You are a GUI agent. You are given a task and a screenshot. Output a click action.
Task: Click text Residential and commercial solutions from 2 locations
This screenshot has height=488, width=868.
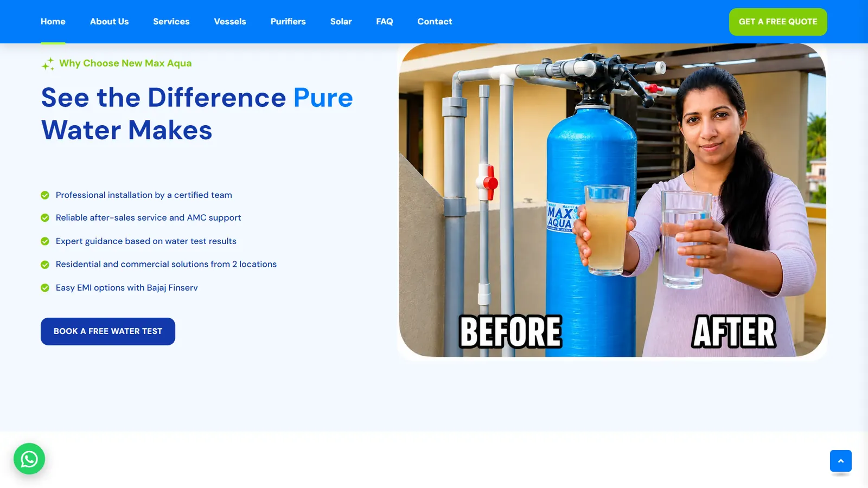point(166,265)
